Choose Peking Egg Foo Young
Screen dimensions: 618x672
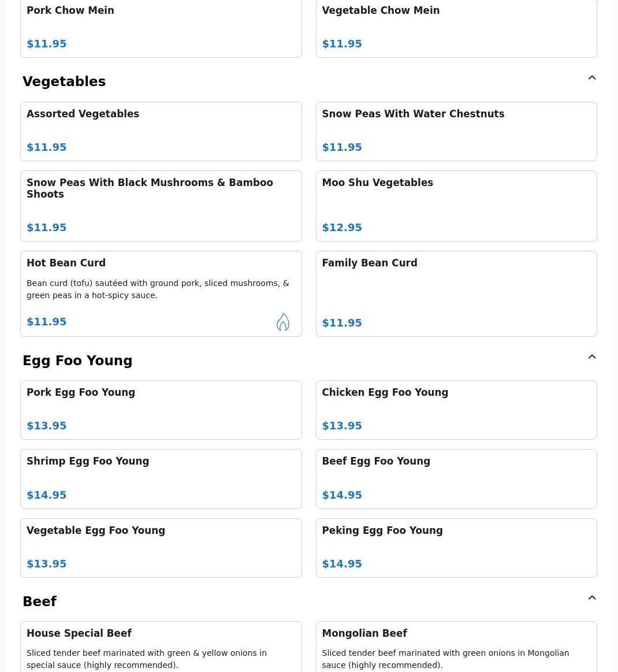[x=456, y=548]
